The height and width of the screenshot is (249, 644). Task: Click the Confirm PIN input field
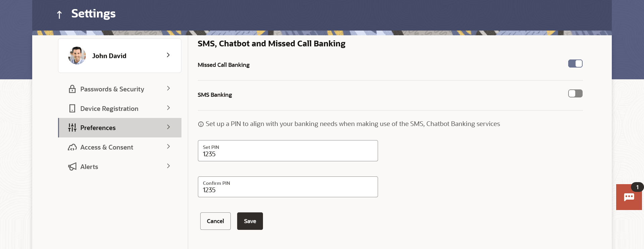coord(288,187)
